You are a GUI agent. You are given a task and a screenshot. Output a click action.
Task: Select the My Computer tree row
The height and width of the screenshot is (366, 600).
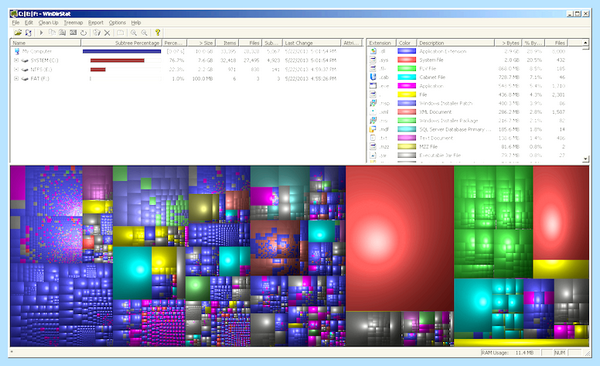click(x=188, y=51)
